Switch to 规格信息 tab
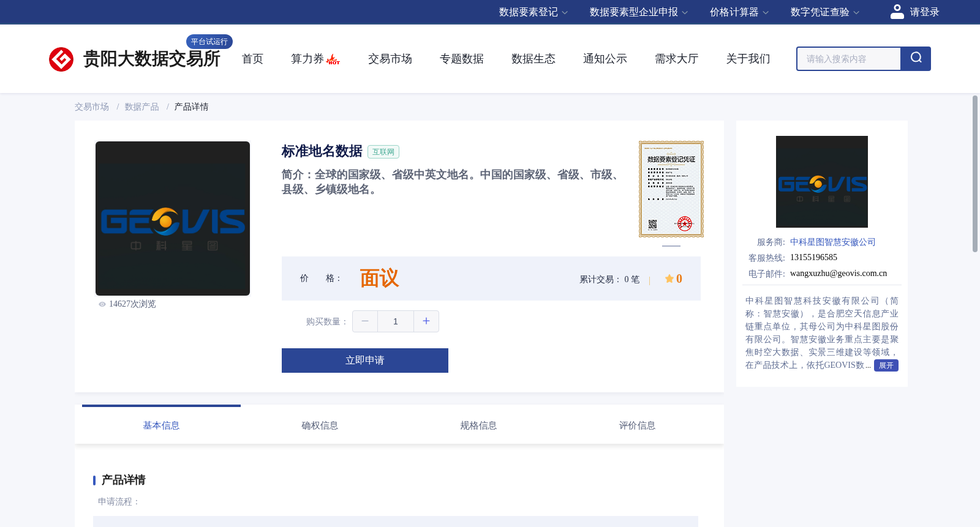 478,425
